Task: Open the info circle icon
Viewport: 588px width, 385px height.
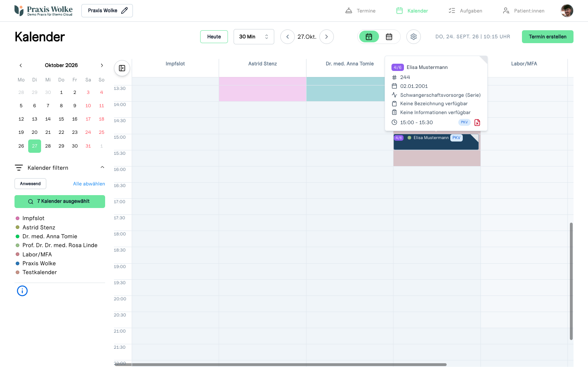Action: [x=22, y=291]
